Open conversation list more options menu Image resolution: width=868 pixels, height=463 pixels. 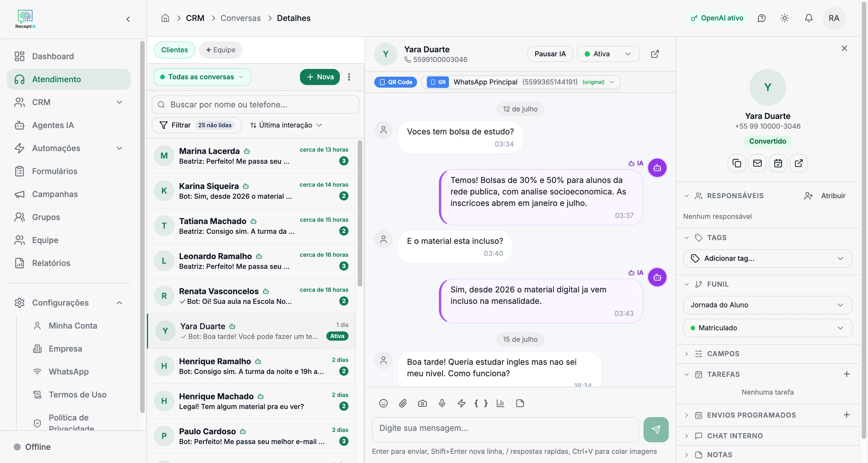tap(349, 77)
